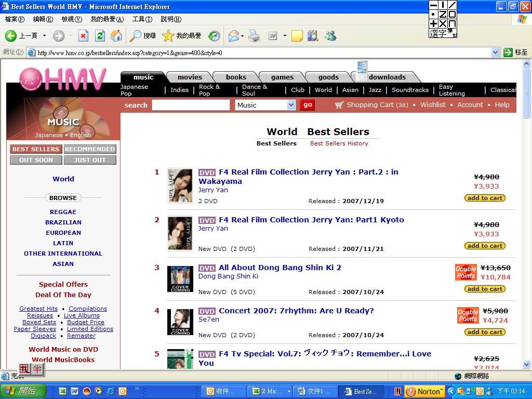Click DVD badge for All About Dong Bang Shin Ki 2

207,268
